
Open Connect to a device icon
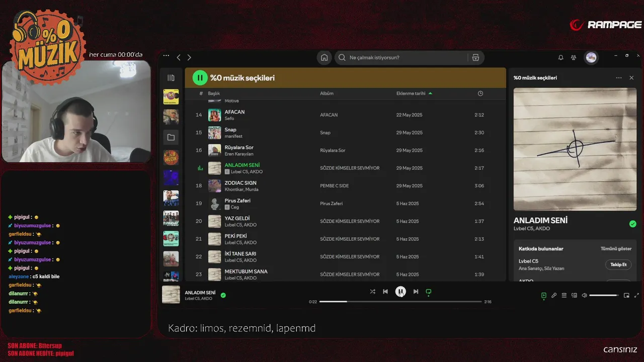(574, 295)
